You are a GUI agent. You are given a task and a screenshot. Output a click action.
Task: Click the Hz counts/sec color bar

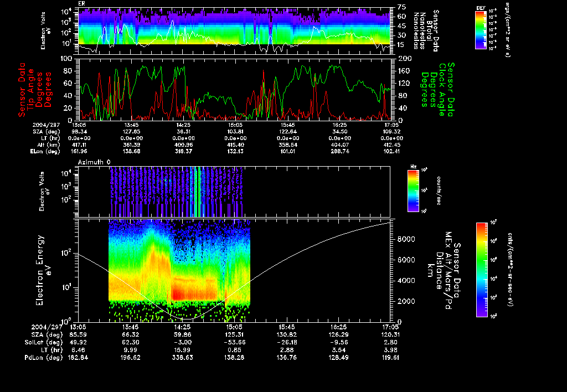[x=413, y=191]
